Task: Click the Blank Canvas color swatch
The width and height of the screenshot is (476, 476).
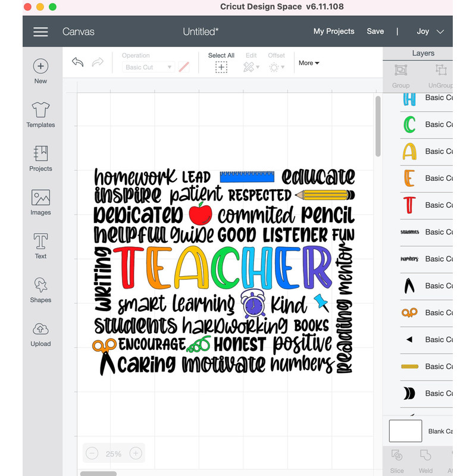Action: 405,431
